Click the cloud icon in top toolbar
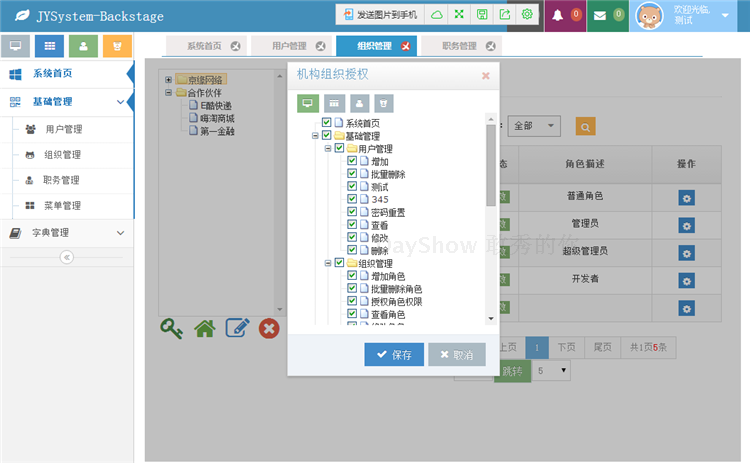The width and height of the screenshot is (750, 463). (437, 15)
